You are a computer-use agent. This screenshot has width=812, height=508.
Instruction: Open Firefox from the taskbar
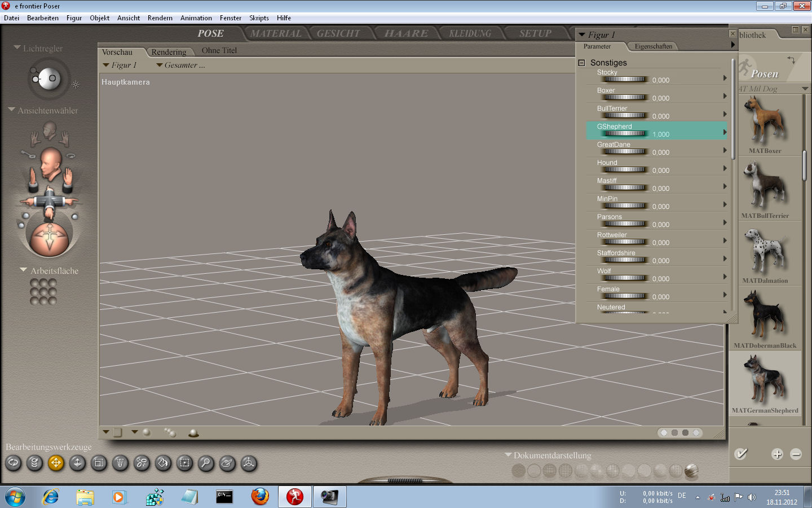coord(260,497)
